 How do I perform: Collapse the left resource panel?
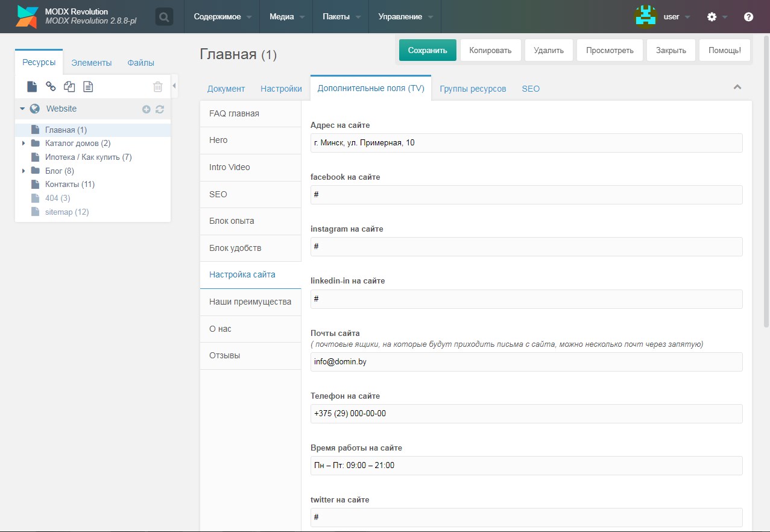174,87
